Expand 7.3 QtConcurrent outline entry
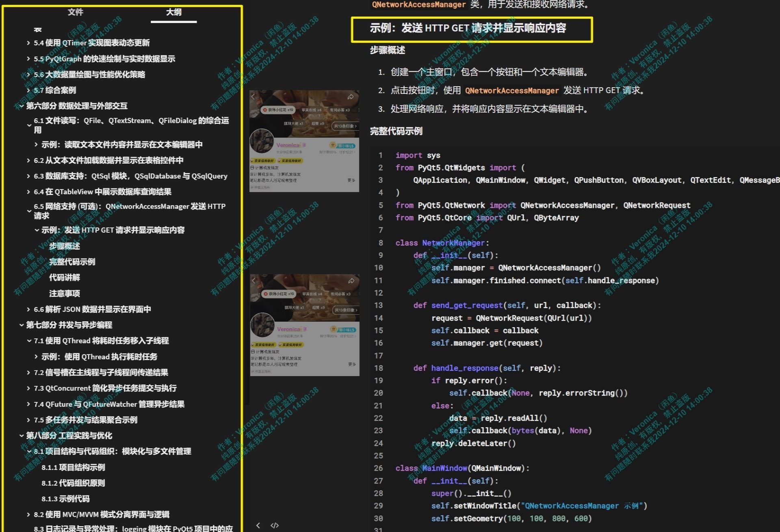 pyautogui.click(x=28, y=388)
